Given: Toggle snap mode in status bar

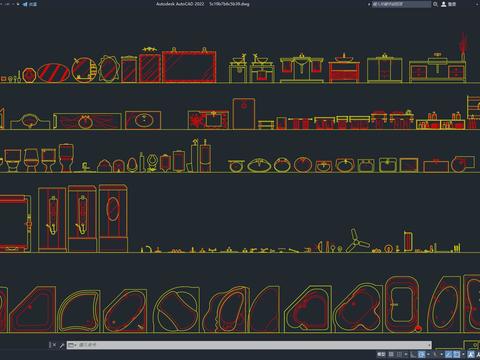Looking at the screenshot, I should (x=399, y=354).
